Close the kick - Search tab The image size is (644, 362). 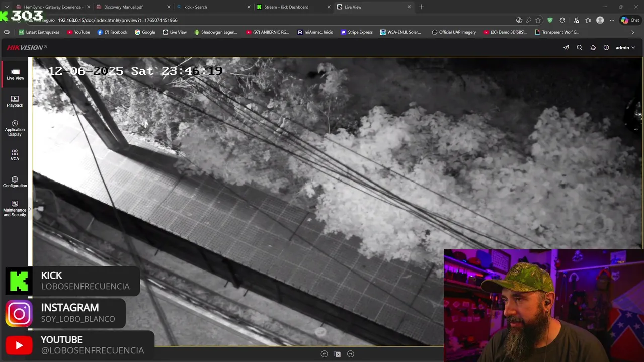tap(249, 7)
